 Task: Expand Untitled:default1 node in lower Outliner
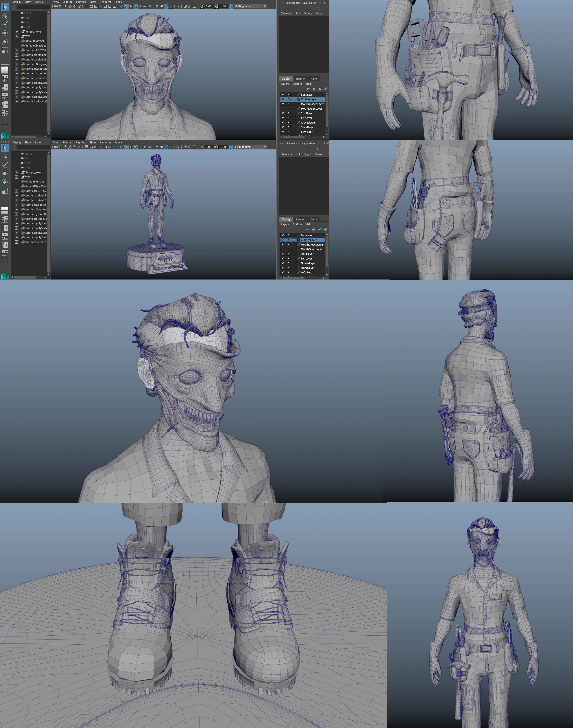click(17, 196)
